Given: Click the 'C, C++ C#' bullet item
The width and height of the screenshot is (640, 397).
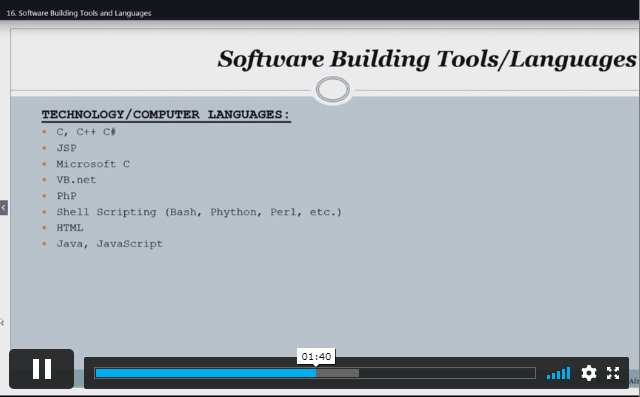Looking at the screenshot, I should click(86, 132).
